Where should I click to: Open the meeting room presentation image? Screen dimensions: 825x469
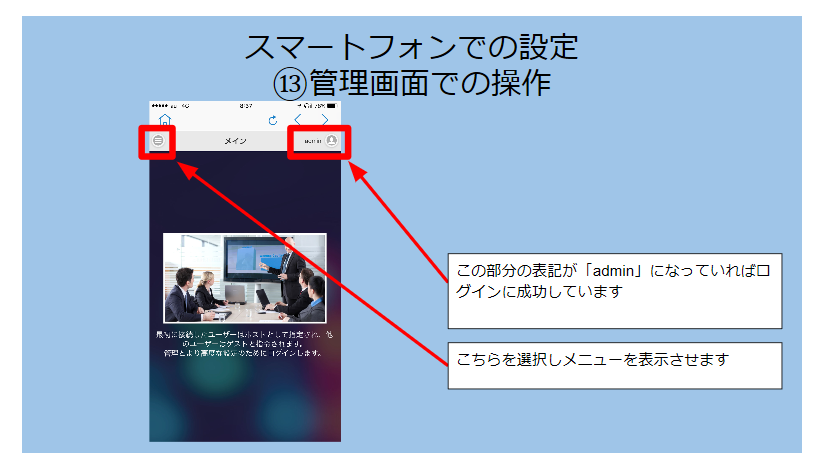click(x=245, y=278)
